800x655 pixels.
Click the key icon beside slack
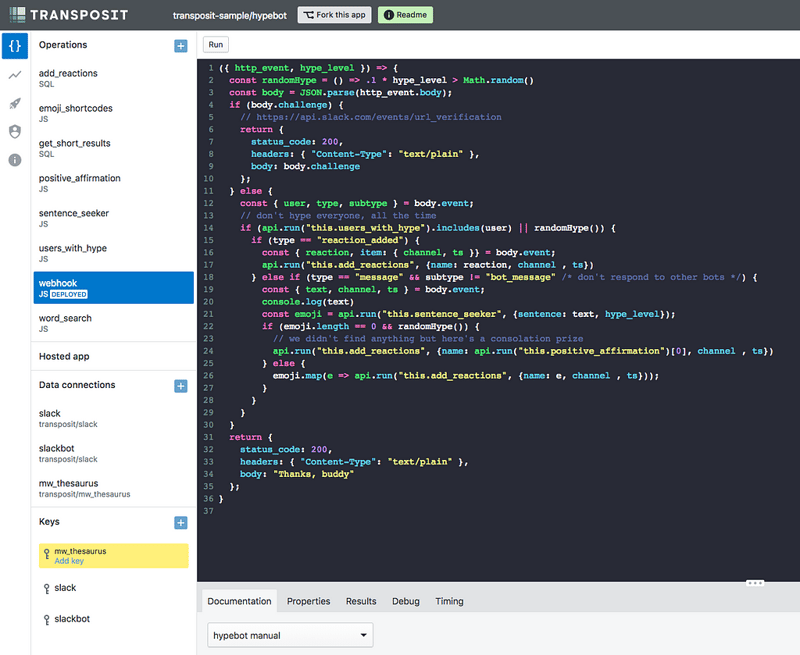[x=46, y=589]
